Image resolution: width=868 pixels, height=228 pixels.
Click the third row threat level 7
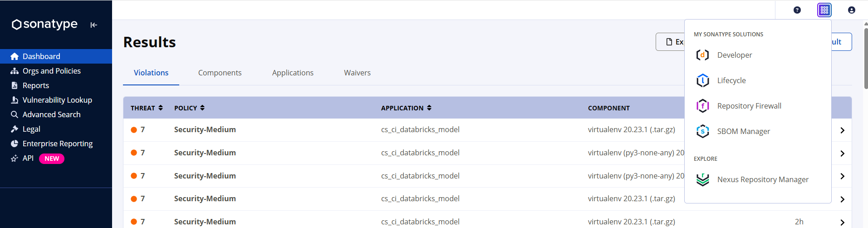pyautogui.click(x=142, y=176)
